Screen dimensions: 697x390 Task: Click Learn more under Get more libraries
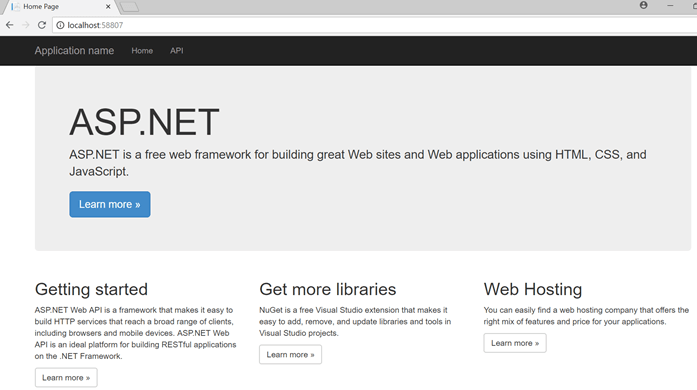(290, 354)
